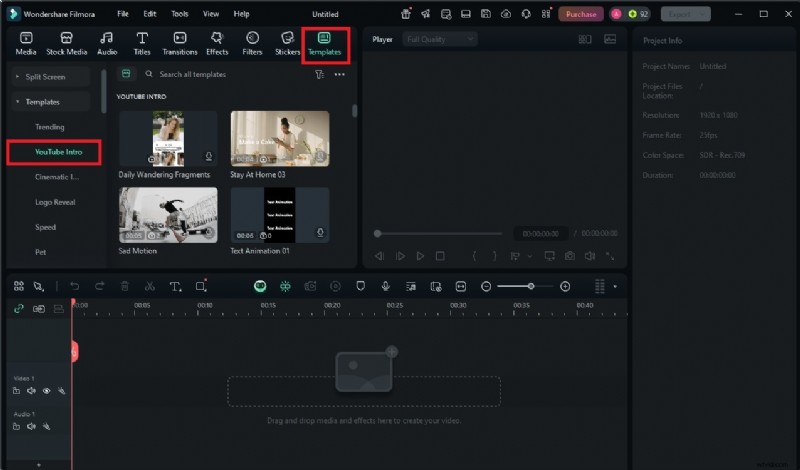Viewport: 800px width, 470px height.
Task: Hide the Video 1 track with eye icon
Action: 46,391
